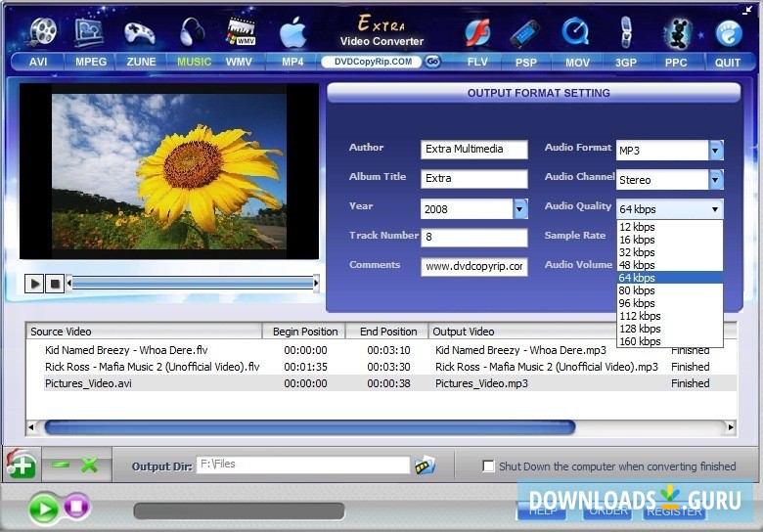
Task: Select the MP4 format tab
Action: coord(292,62)
